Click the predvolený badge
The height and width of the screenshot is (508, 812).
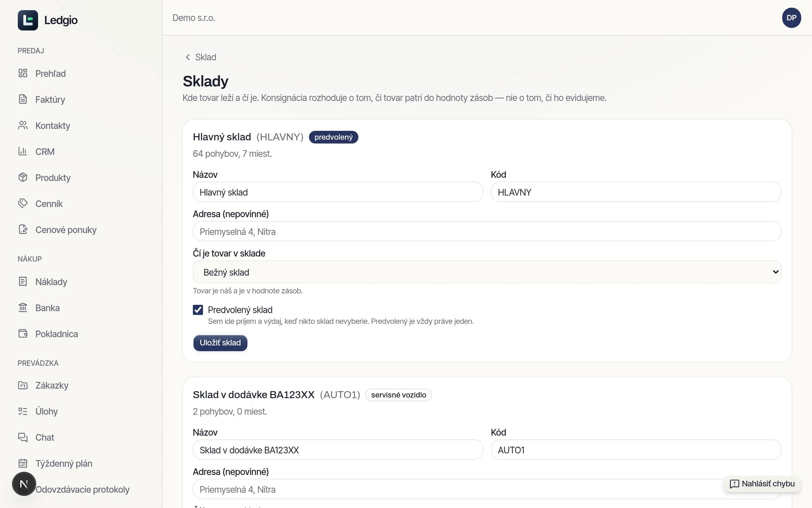tap(334, 137)
